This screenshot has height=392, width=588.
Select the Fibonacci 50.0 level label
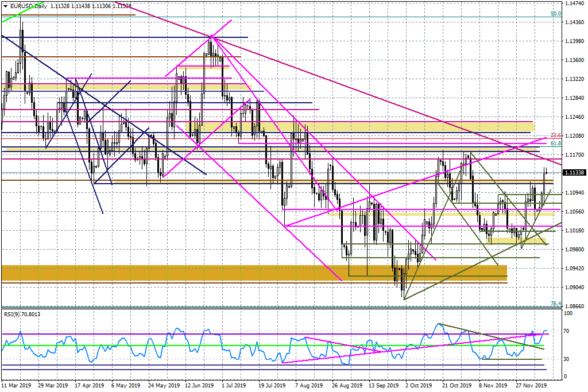pyautogui.click(x=556, y=14)
